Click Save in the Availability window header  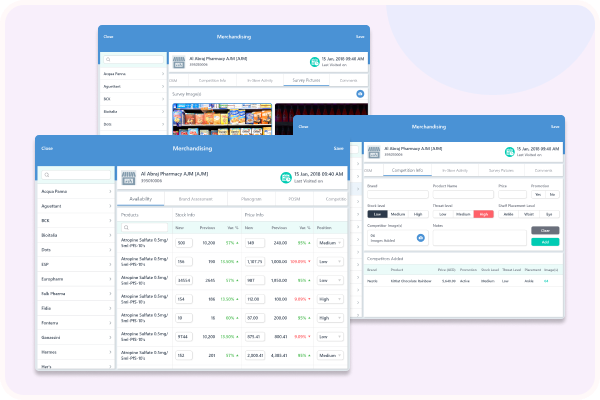[339, 148]
